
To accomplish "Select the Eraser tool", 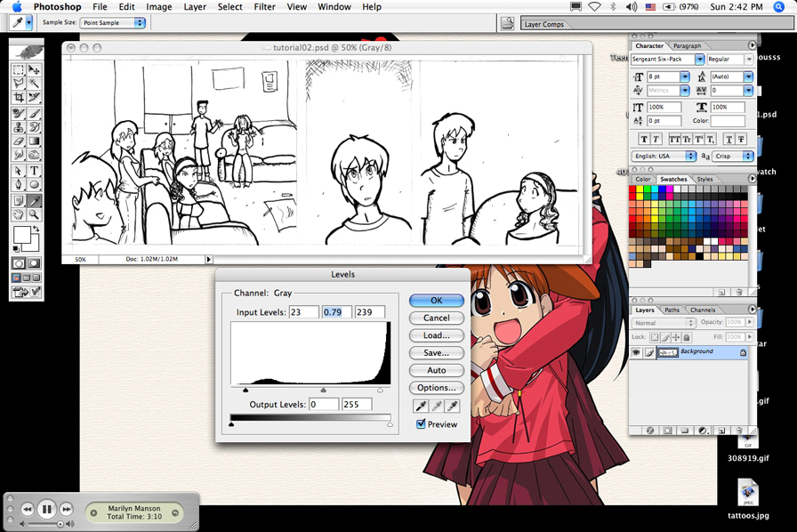I will point(19,141).
